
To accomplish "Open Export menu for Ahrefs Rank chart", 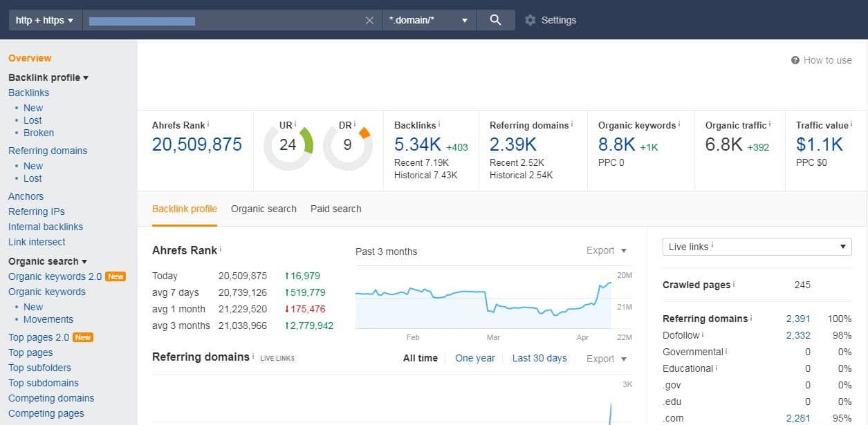I will [607, 250].
